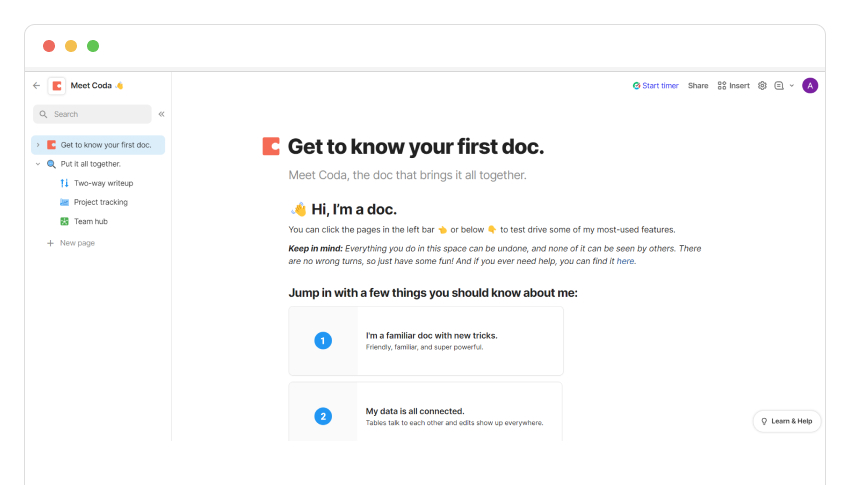Open Learn & Help button

tap(787, 422)
